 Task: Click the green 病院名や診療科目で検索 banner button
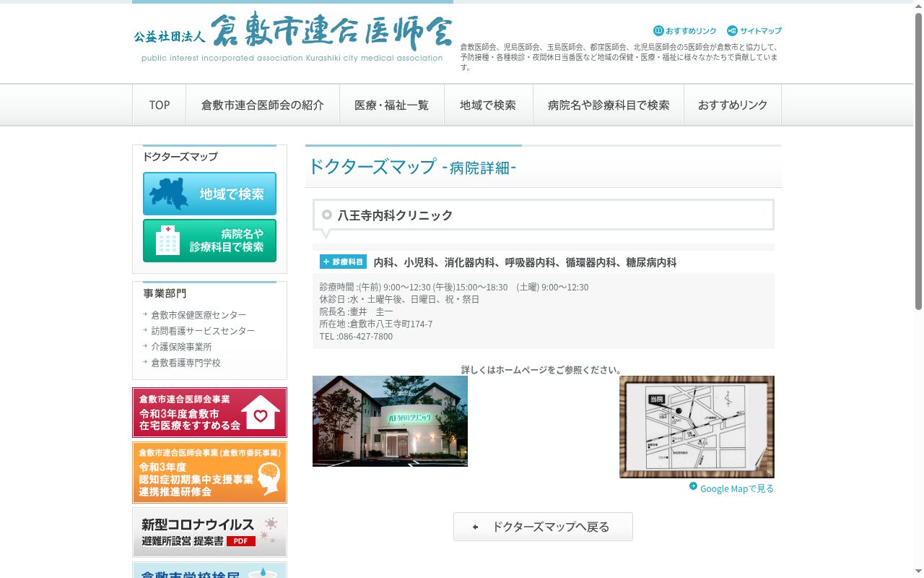tap(209, 241)
